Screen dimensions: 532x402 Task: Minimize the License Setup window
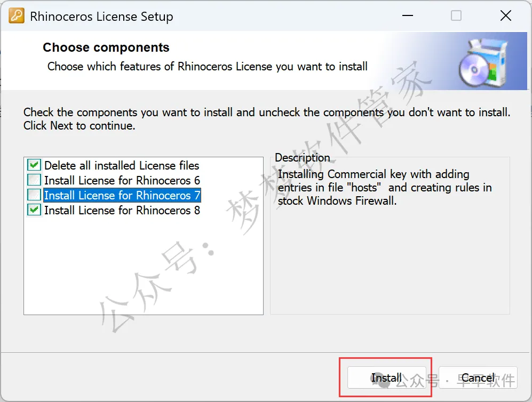point(408,15)
